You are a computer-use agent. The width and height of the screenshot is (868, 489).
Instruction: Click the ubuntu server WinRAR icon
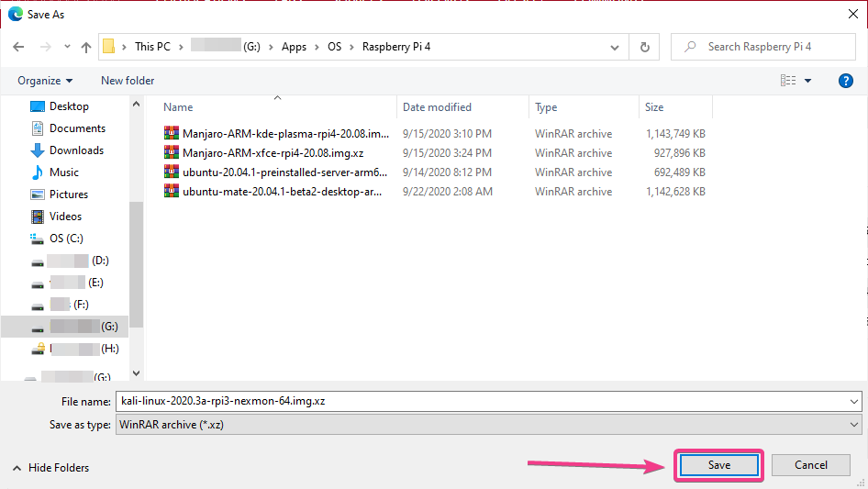(171, 172)
